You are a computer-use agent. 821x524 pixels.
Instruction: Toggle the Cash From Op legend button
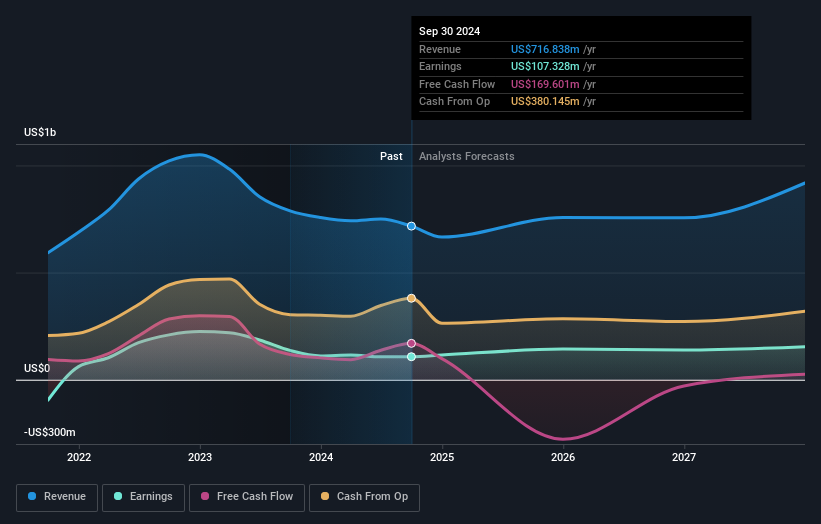tap(364, 497)
